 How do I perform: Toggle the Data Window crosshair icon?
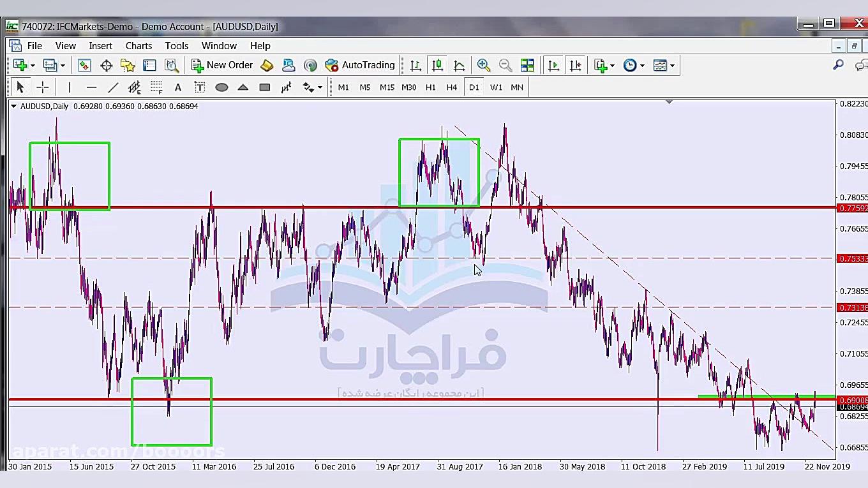[x=106, y=65]
